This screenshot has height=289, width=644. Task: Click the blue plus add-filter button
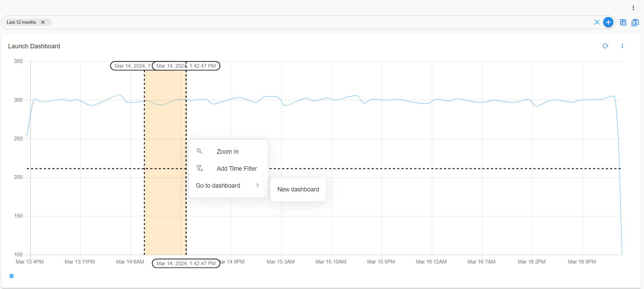tap(608, 22)
